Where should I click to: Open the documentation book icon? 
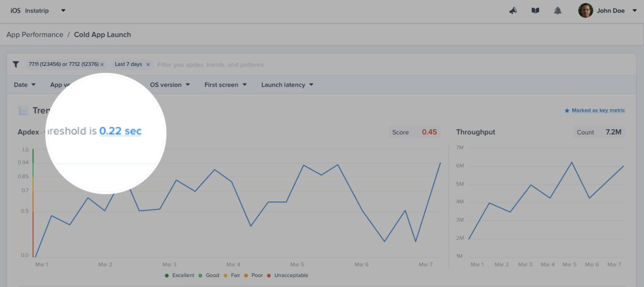click(535, 11)
